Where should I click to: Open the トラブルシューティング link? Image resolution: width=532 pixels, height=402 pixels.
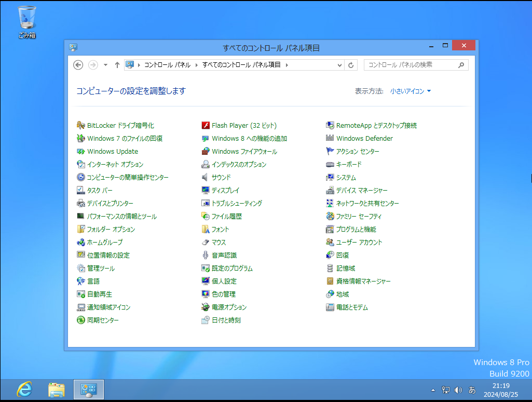pos(237,204)
